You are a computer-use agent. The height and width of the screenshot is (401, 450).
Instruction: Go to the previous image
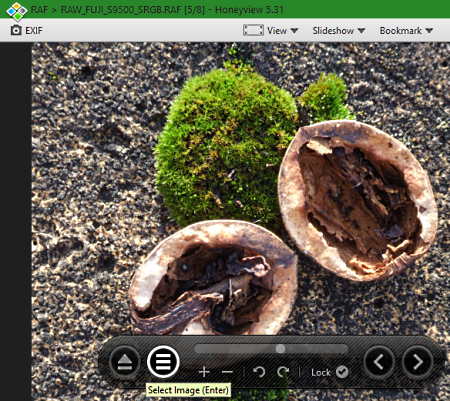[379, 362]
